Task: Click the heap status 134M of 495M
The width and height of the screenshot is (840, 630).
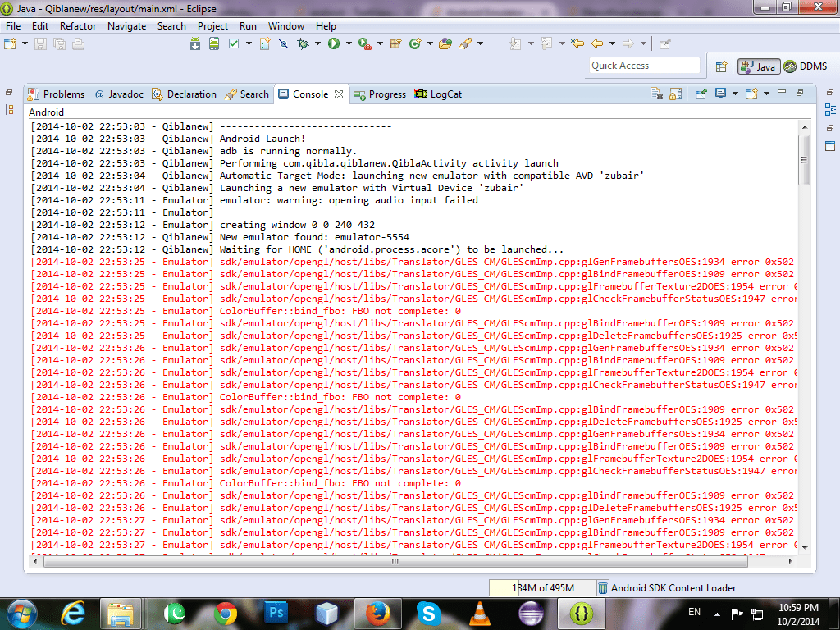Action: 542,587
